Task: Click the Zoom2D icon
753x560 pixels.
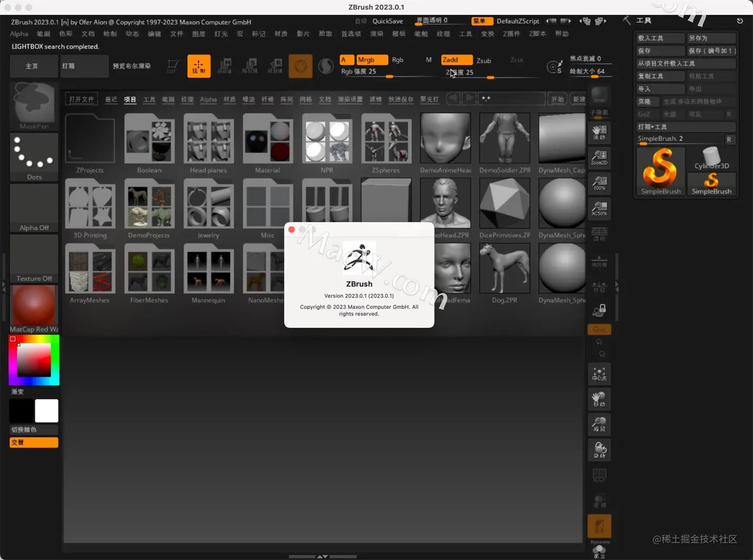Action: (x=599, y=158)
